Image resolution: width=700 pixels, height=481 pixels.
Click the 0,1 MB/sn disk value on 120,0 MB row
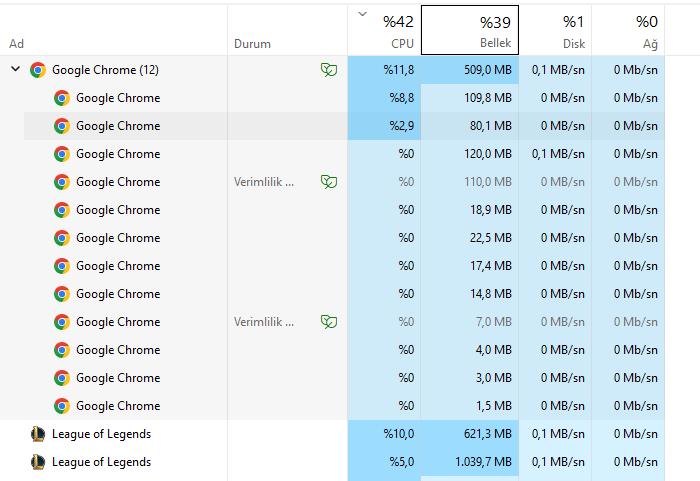(558, 154)
